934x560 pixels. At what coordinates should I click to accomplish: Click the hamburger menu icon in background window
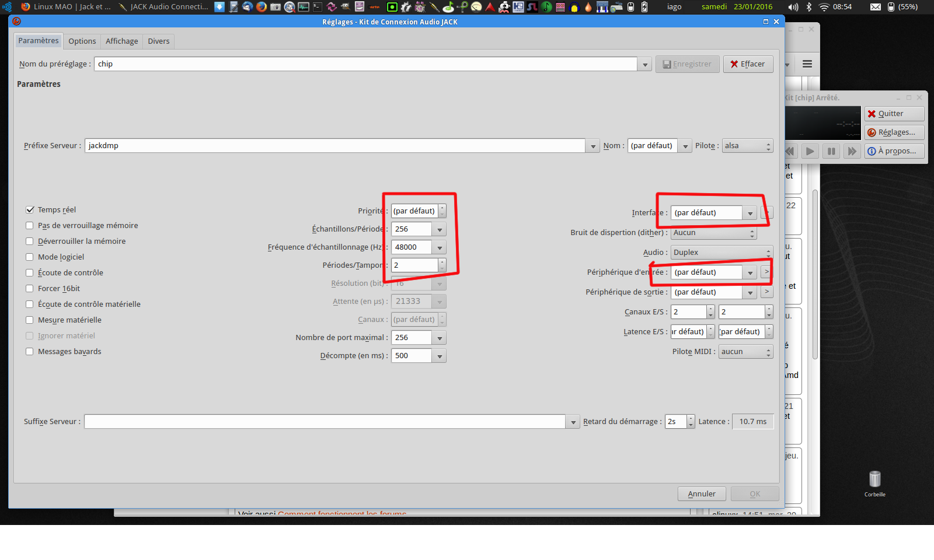pos(807,64)
